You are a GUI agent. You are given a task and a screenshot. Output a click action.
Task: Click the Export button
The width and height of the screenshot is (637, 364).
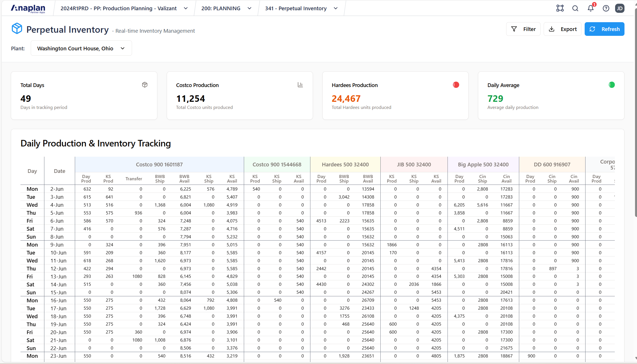(x=562, y=29)
